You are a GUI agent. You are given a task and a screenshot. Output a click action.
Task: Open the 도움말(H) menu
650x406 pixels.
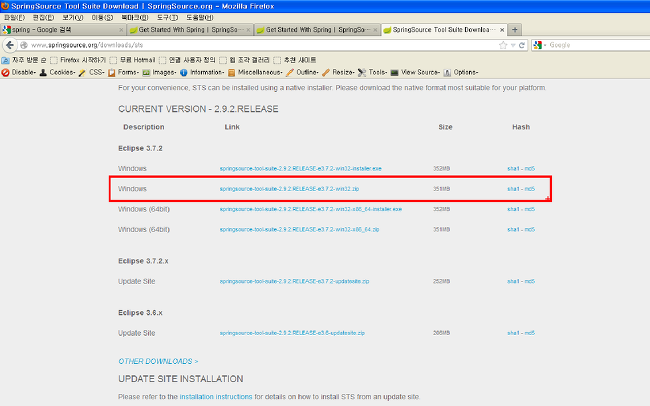200,17
